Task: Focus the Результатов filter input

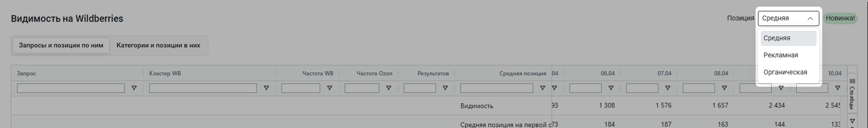Action: [x=420, y=88]
